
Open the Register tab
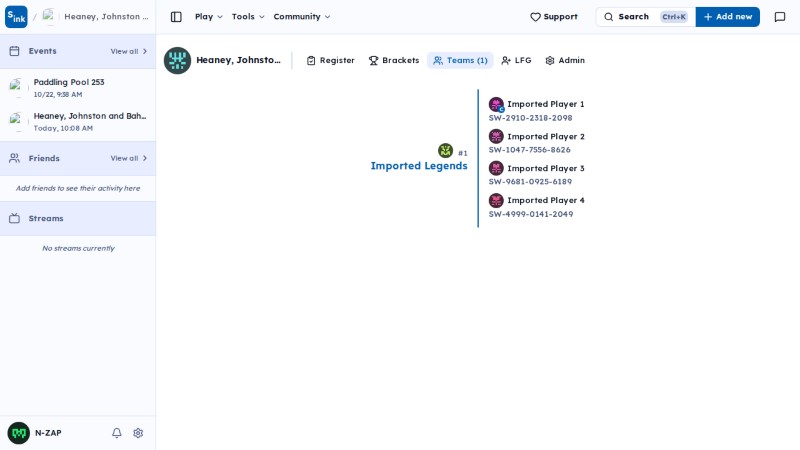pos(331,60)
